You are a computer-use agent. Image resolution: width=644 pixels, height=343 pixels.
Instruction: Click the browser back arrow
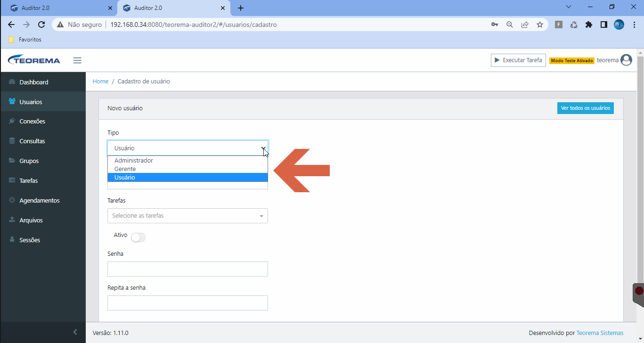pos(11,24)
